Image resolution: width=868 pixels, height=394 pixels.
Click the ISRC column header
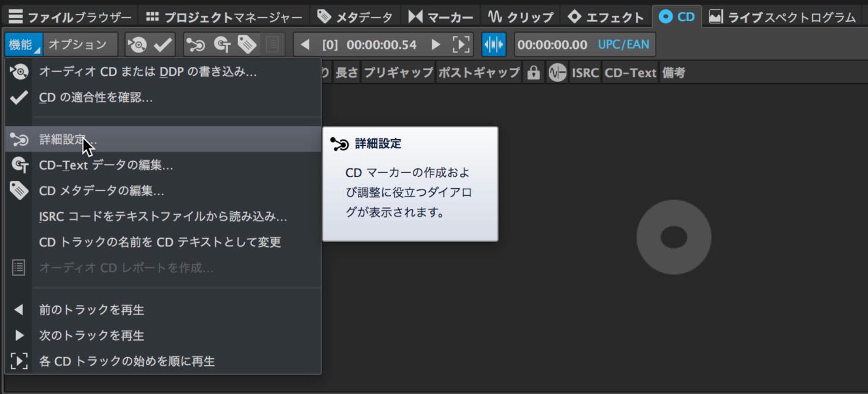(x=585, y=73)
